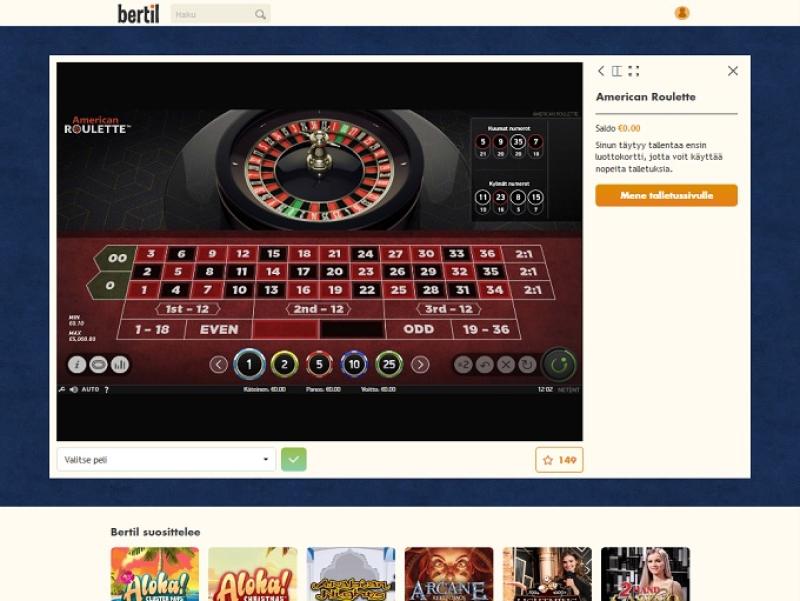800x601 pixels.
Task: Open the game info icon
Action: [77, 365]
